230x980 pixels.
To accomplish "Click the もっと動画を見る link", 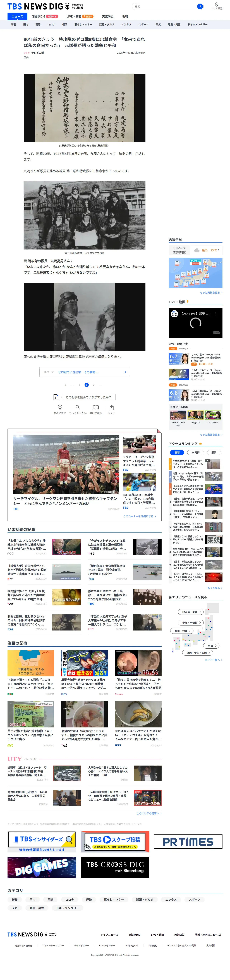I will coord(211,434).
